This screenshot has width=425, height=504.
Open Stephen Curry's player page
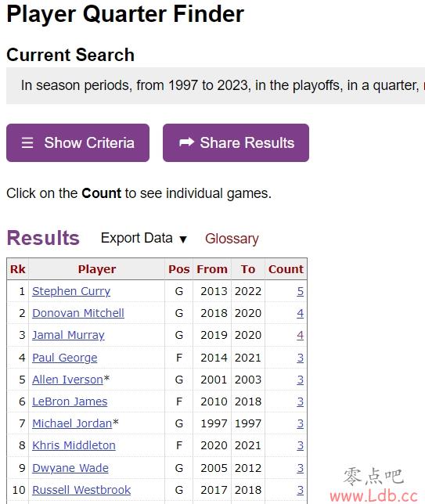[x=71, y=291]
